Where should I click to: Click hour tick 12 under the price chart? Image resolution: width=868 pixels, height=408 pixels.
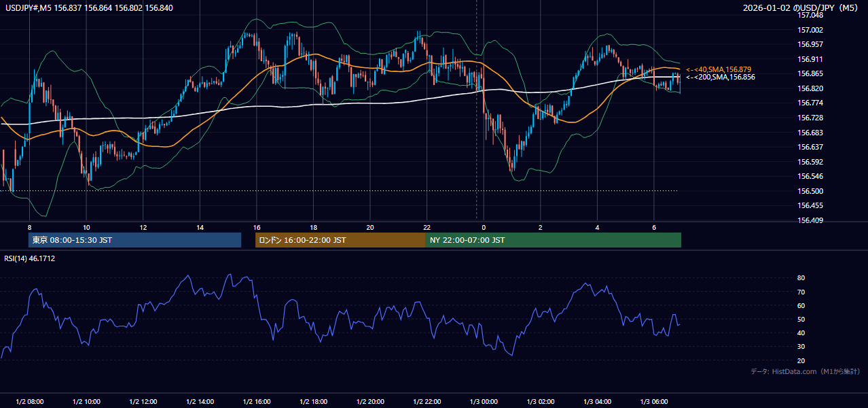click(143, 227)
